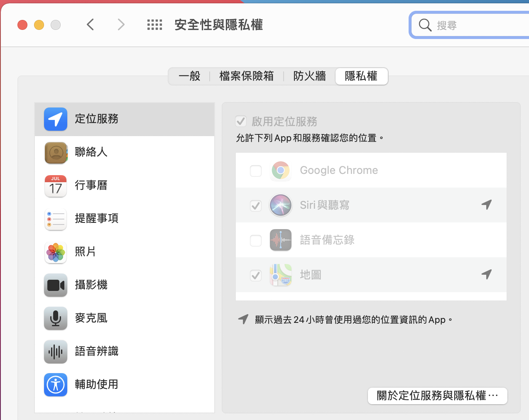Open 輔助使用 accessibility icon in sidebar
529x420 pixels.
pos(56,385)
